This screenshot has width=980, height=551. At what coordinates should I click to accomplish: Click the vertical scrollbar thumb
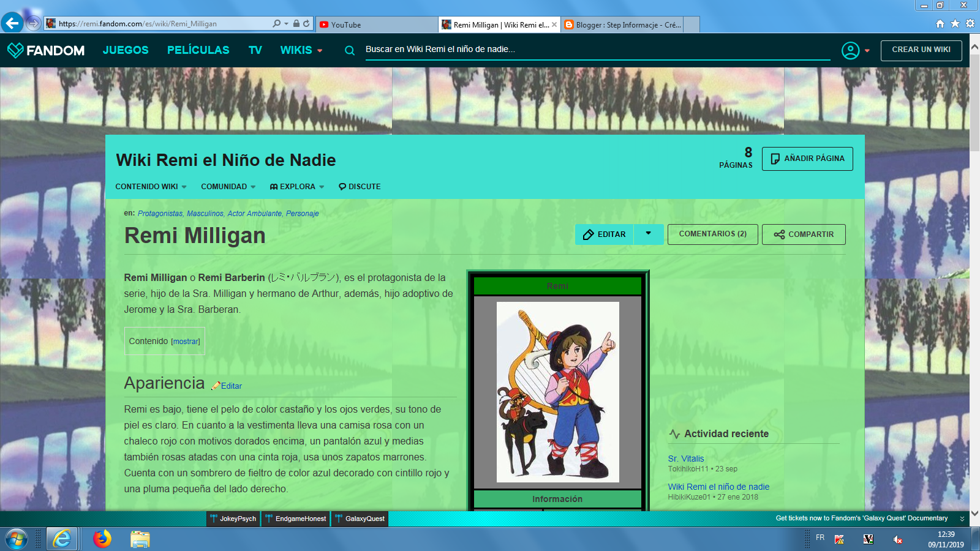tap(974, 103)
